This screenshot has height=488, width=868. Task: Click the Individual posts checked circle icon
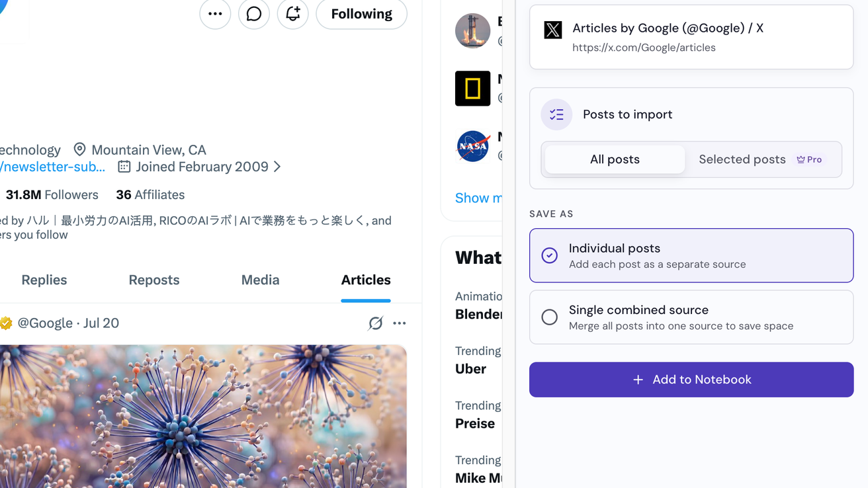coord(549,255)
